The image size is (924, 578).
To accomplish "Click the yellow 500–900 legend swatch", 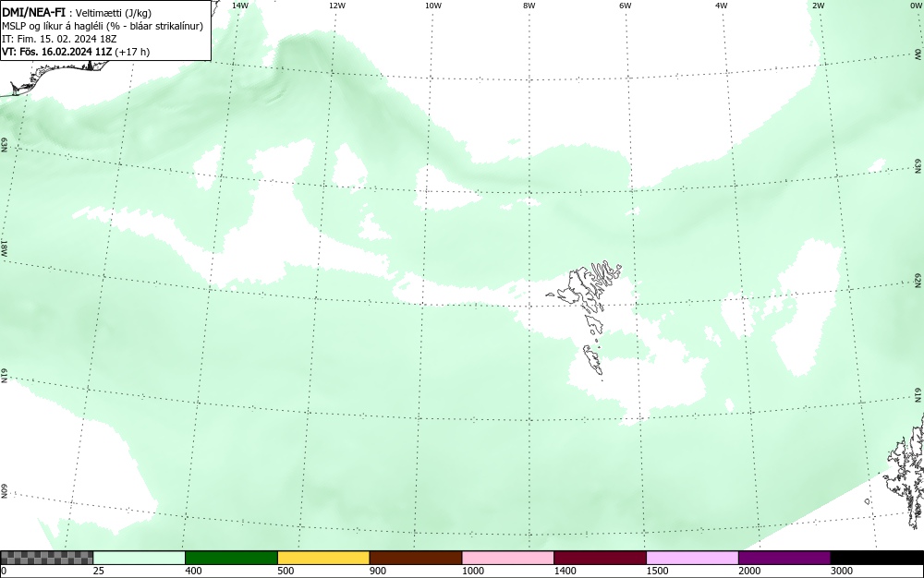I will click(x=323, y=558).
